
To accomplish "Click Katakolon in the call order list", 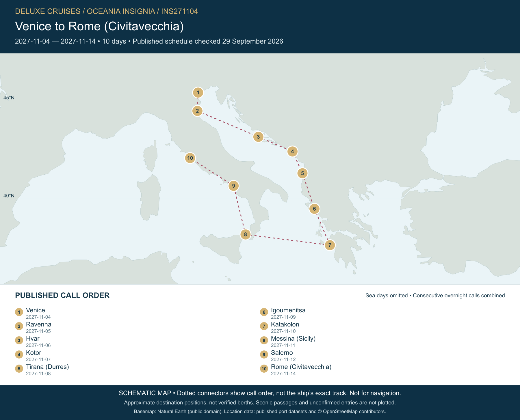I will [285, 324].
